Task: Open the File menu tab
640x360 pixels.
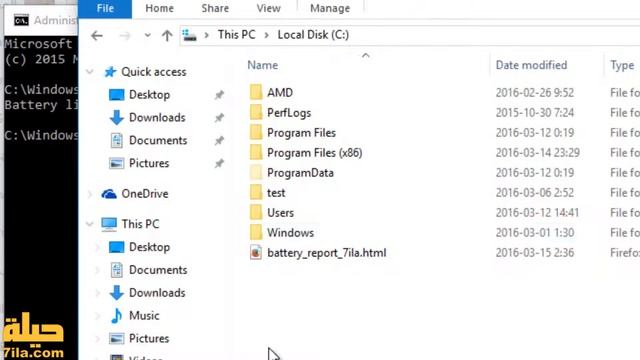Action: tap(105, 9)
